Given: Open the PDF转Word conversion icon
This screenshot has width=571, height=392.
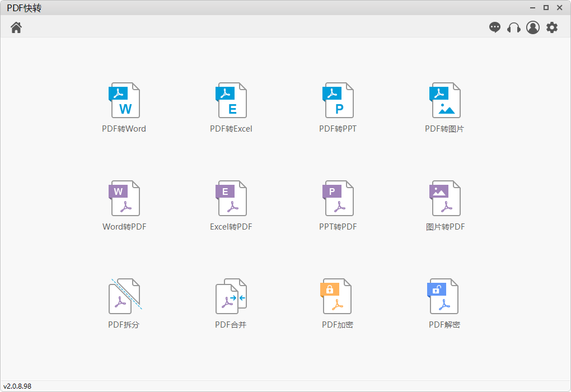Looking at the screenshot, I should click(124, 100).
